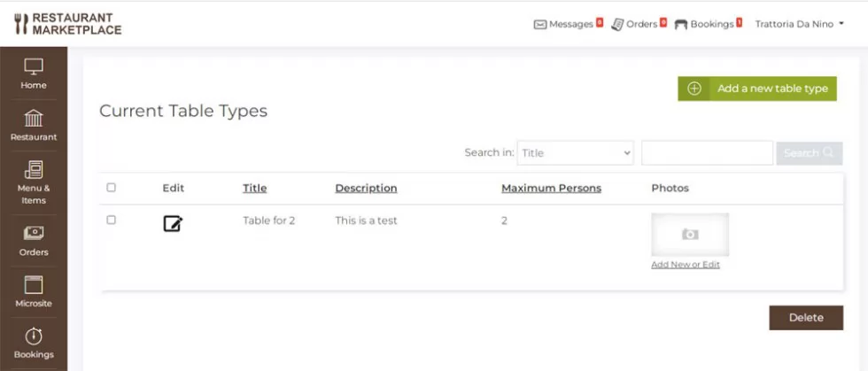Image resolution: width=868 pixels, height=371 pixels.
Task: Open the Orders sidebar cash icon
Action: 34,233
